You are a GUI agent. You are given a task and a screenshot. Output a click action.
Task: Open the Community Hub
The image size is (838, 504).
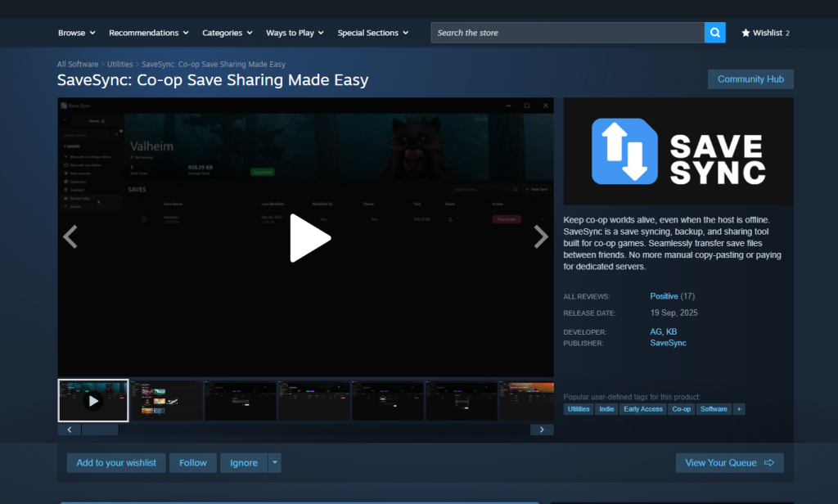point(750,79)
